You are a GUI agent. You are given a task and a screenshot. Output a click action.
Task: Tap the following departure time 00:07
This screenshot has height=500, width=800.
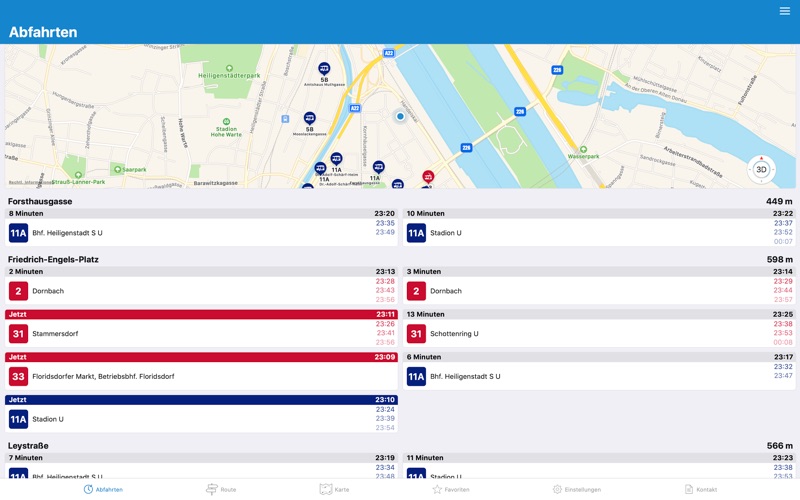point(783,241)
